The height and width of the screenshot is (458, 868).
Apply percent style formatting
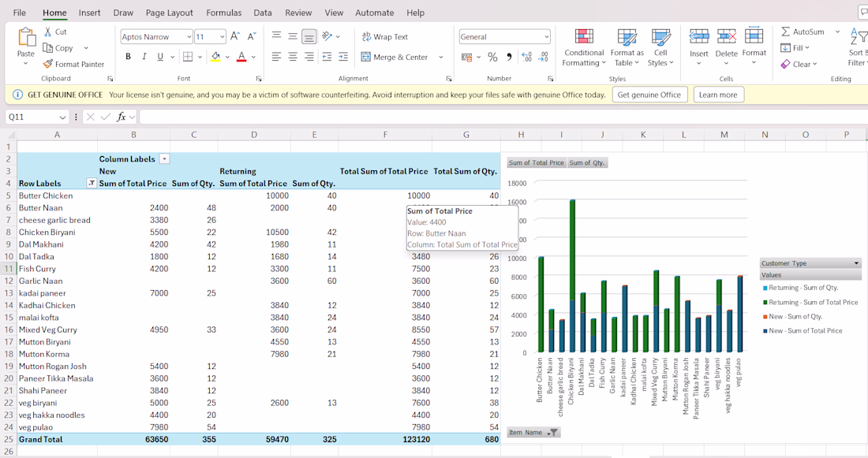click(492, 57)
